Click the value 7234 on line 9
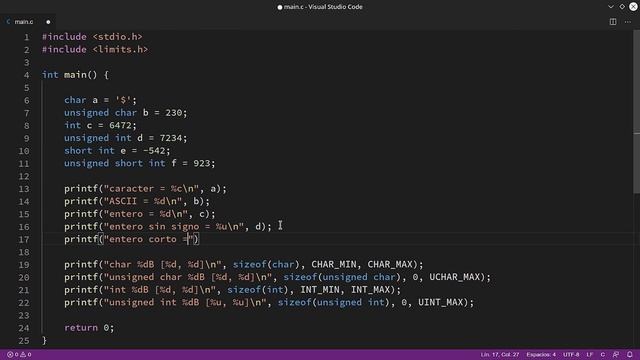This screenshot has width=640, height=360. [171, 138]
